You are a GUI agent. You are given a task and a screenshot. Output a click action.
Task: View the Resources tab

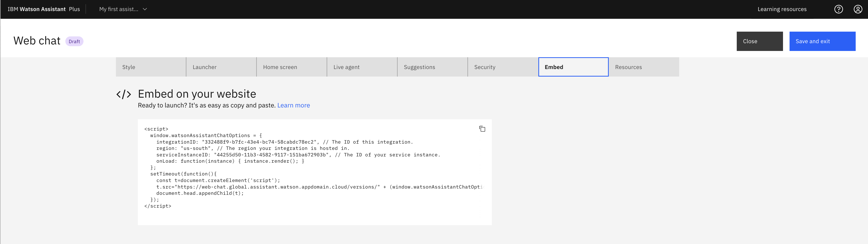644,67
